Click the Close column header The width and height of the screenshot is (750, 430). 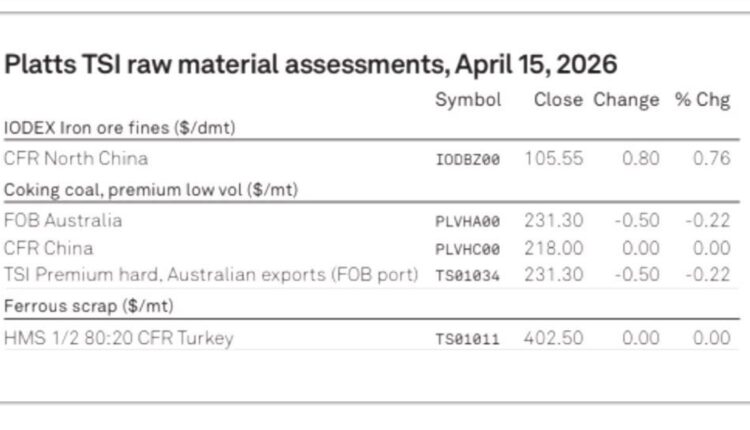pos(558,100)
